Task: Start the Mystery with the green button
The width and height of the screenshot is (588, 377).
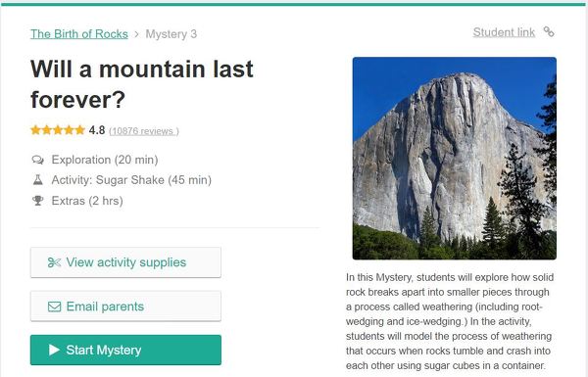Action: tap(125, 350)
